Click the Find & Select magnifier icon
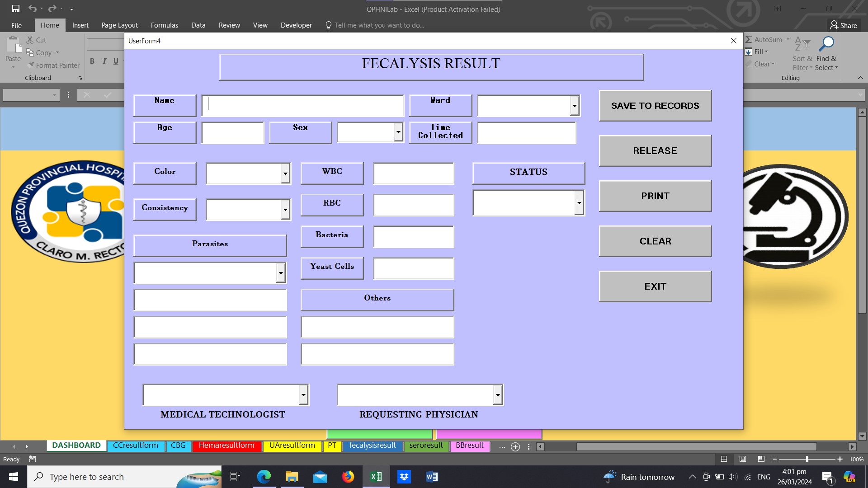Image resolution: width=868 pixels, height=488 pixels. click(827, 44)
